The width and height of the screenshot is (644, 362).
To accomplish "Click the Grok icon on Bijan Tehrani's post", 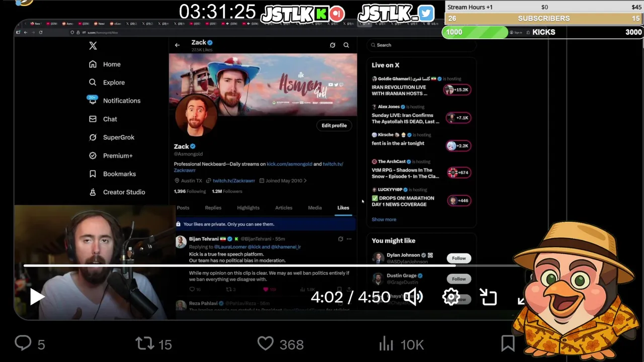I will point(341,239).
